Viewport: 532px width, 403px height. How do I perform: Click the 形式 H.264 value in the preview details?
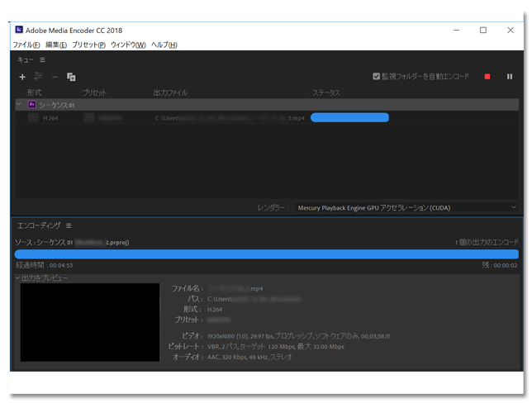pyautogui.click(x=215, y=310)
